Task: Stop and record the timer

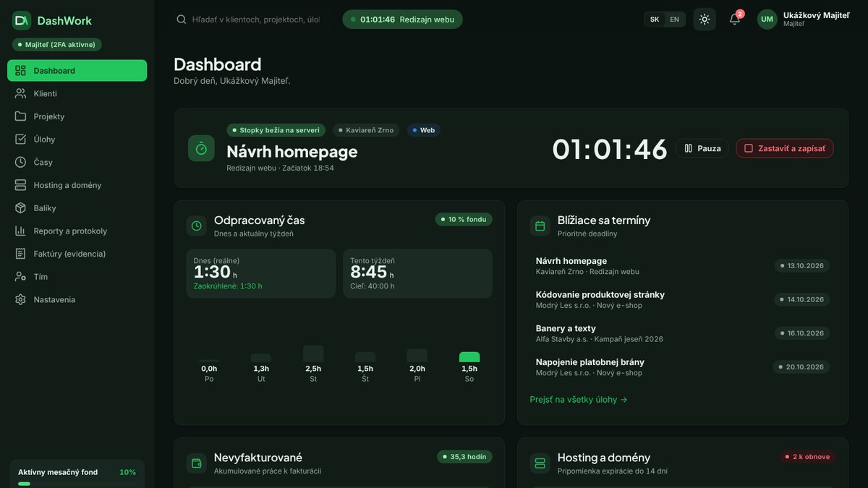Action: (x=785, y=148)
